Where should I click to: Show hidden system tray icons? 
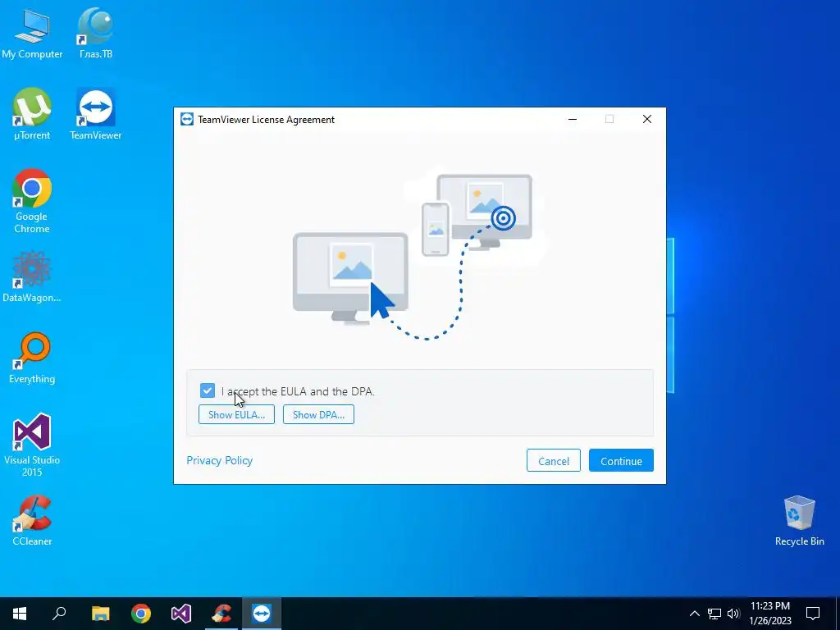(694, 614)
